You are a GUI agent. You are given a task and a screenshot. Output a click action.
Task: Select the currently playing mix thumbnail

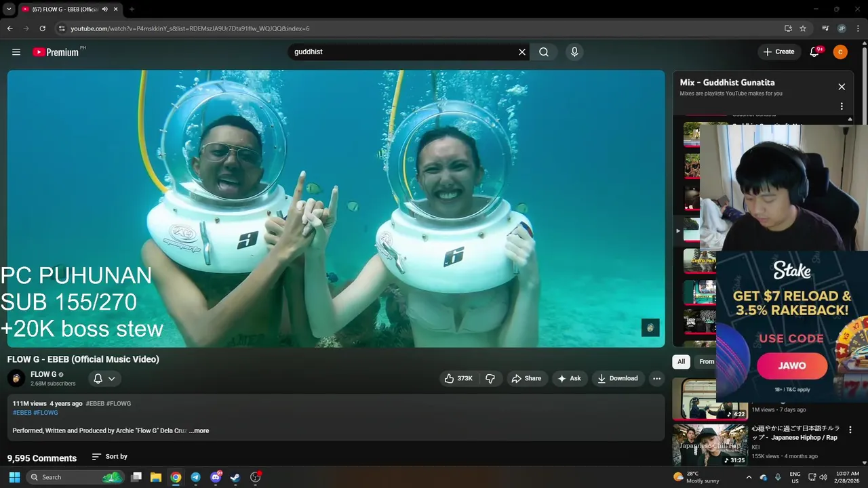(x=691, y=230)
